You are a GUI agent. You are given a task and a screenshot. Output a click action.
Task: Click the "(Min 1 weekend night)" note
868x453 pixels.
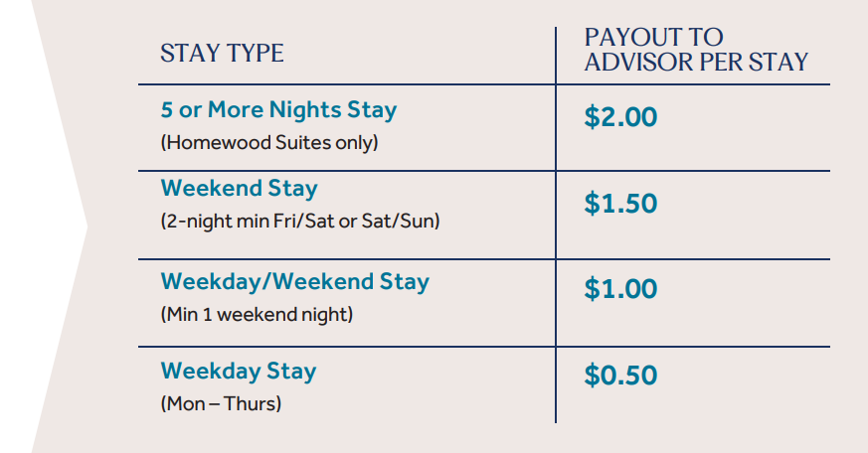click(257, 315)
